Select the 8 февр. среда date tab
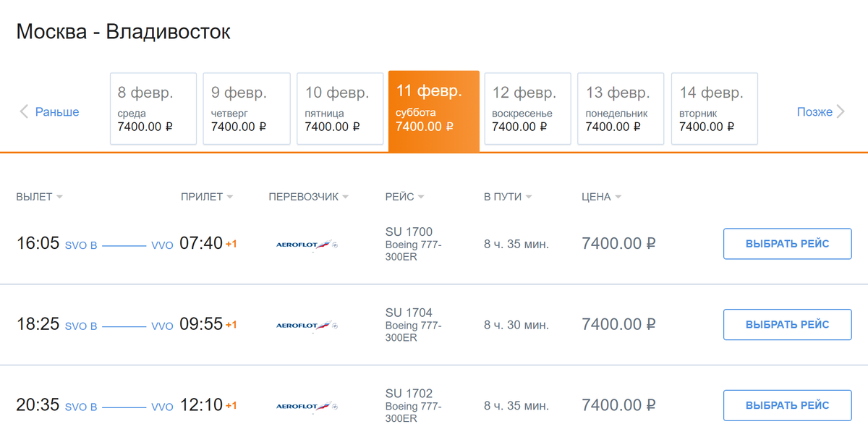This screenshot has height=445, width=868. pos(153,109)
